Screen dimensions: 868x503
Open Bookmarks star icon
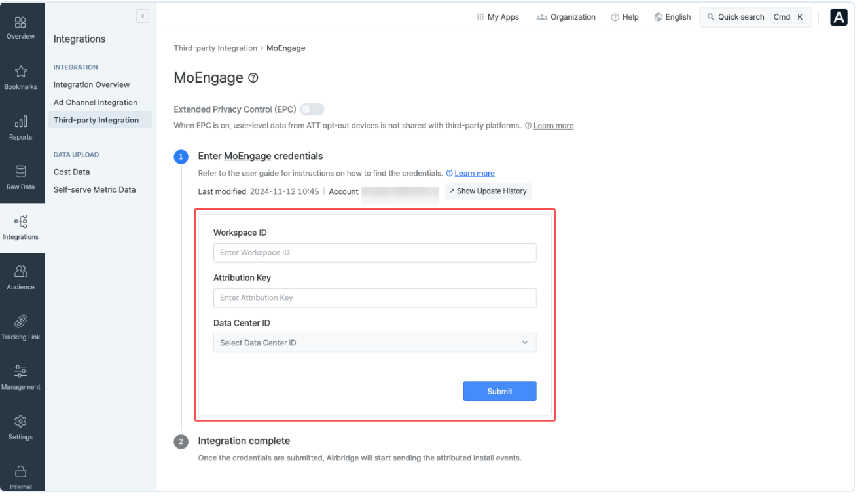pos(20,71)
